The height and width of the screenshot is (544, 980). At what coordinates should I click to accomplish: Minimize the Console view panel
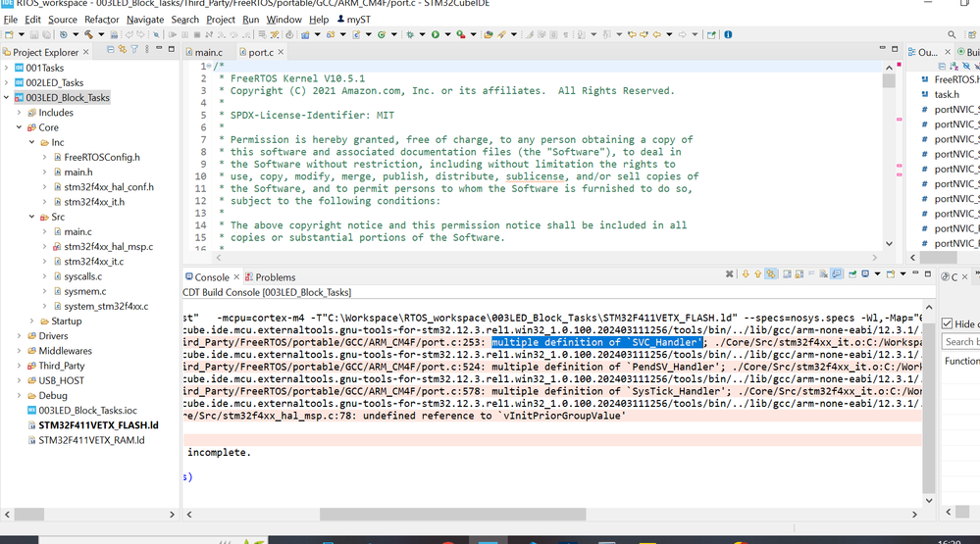click(x=915, y=272)
